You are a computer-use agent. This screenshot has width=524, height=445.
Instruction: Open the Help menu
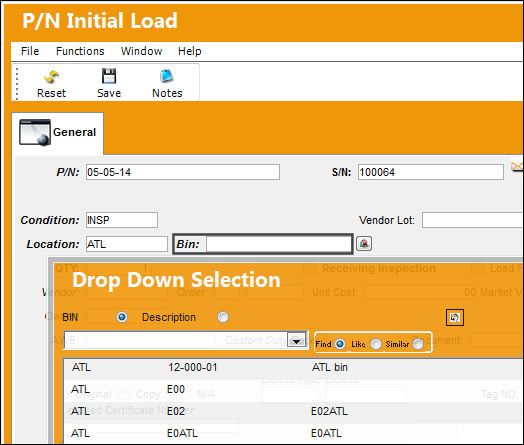click(189, 51)
